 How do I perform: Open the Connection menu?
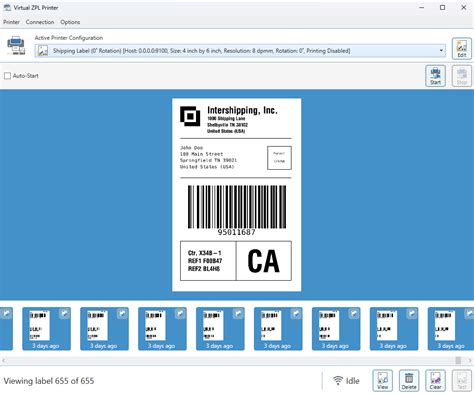(x=40, y=22)
